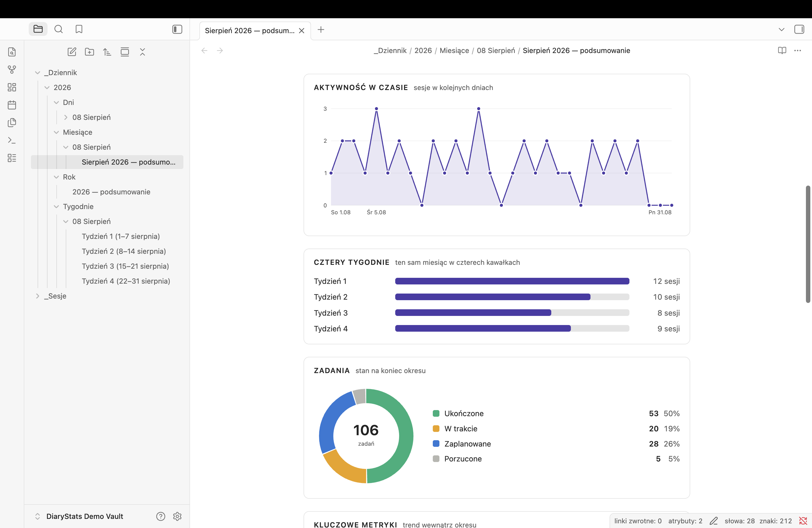This screenshot has height=528, width=812.
Task: Create a new folder in file explorer
Action: [89, 52]
